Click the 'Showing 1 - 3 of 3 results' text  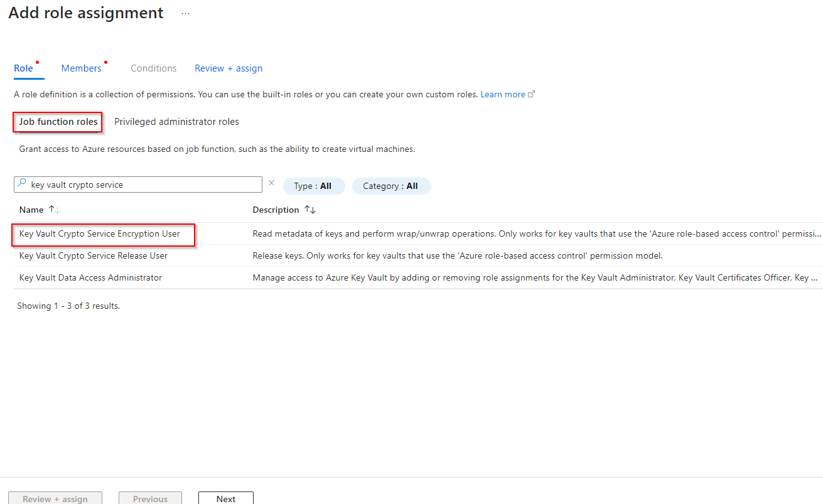[x=68, y=306]
